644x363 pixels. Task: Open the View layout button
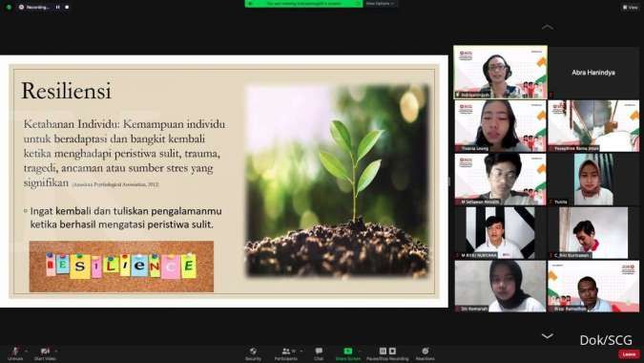631,8
